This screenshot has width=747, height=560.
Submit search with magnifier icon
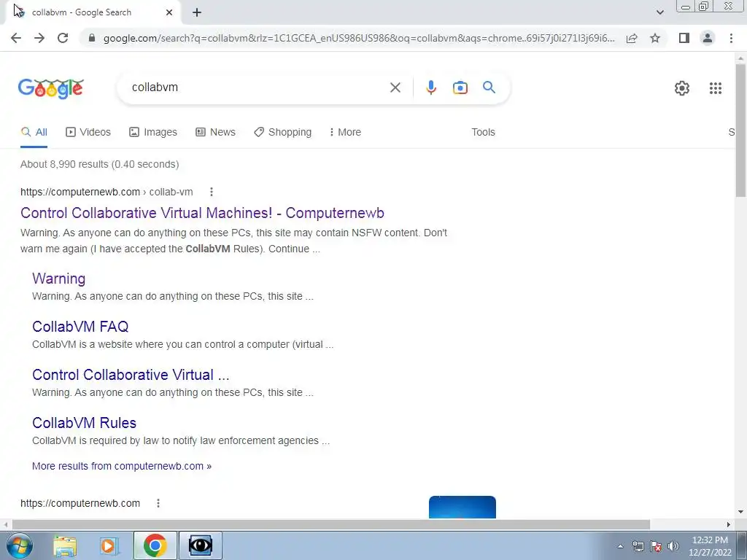click(x=489, y=87)
